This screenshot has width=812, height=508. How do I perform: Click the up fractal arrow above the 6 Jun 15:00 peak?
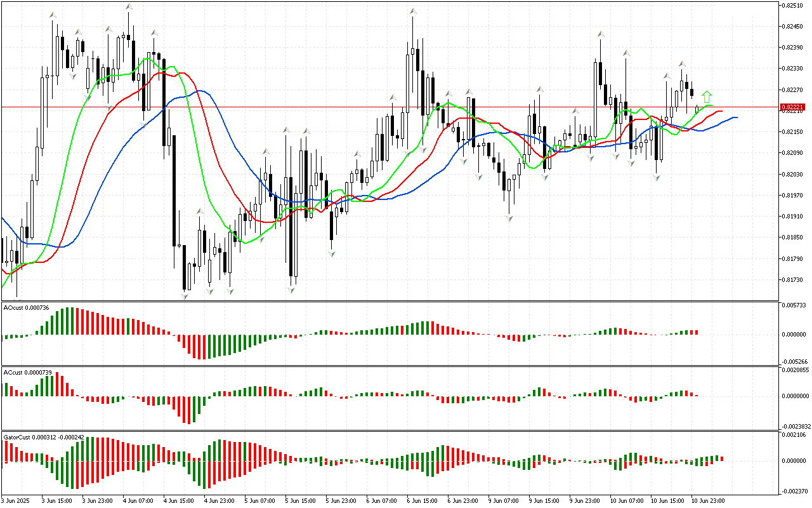point(413,11)
